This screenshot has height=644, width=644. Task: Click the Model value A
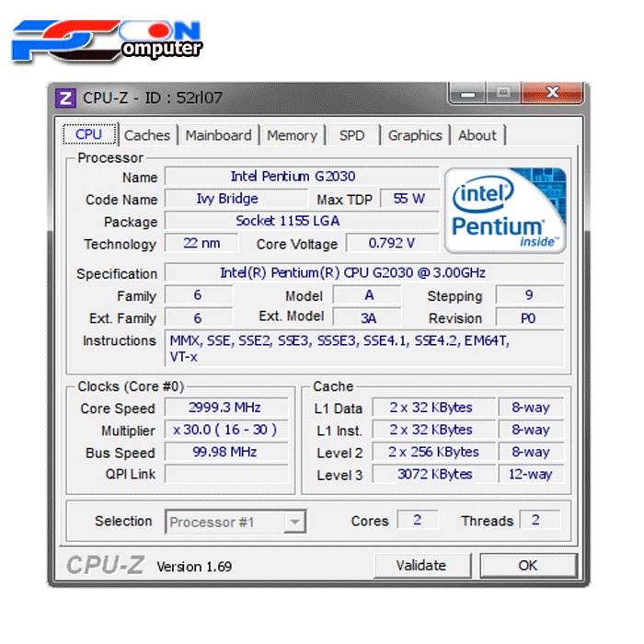tap(367, 295)
